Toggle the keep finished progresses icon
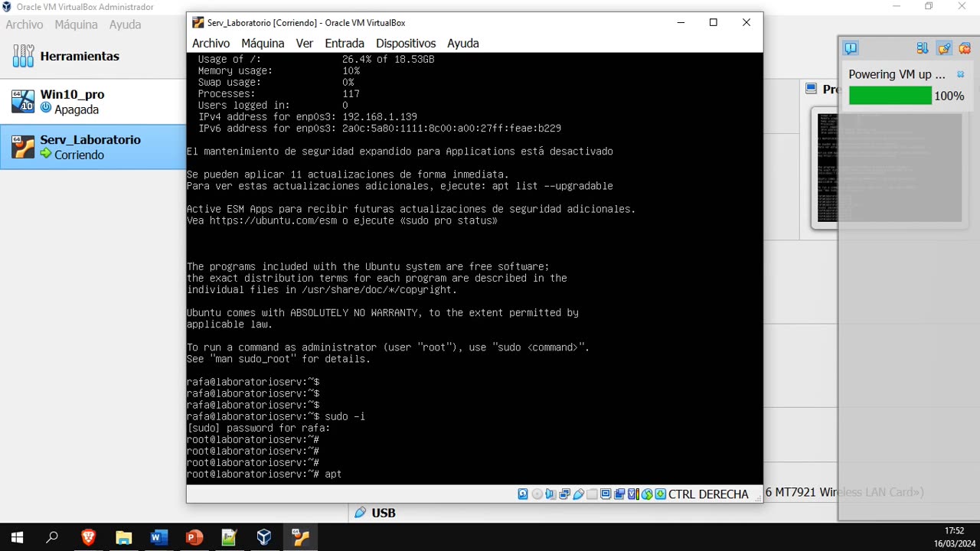This screenshot has width=980, height=551. 944,48
